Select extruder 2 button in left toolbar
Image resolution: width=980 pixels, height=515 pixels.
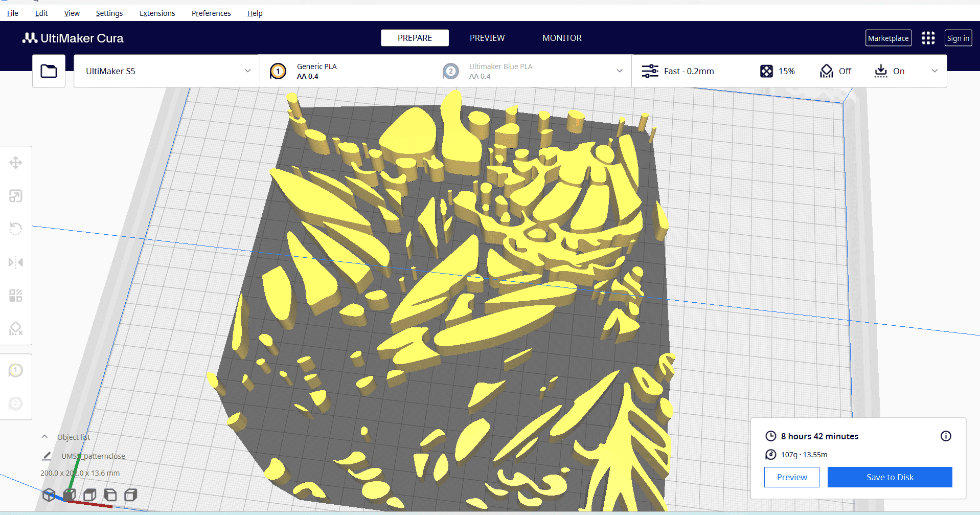coord(16,404)
